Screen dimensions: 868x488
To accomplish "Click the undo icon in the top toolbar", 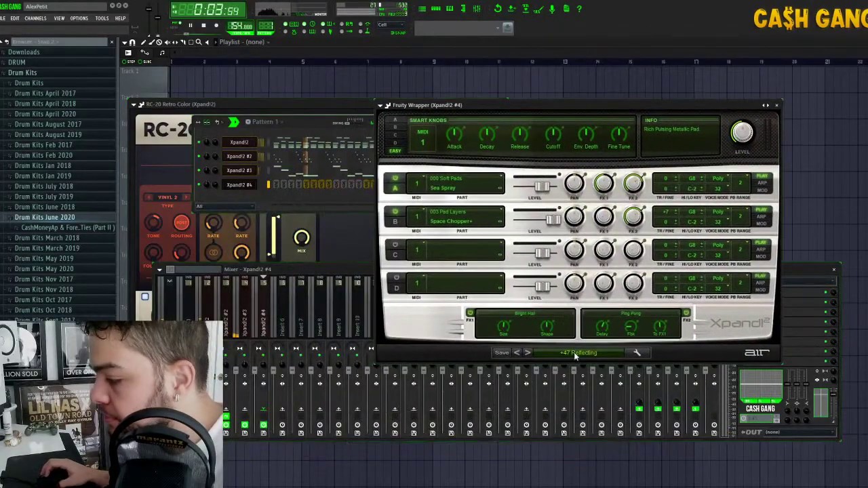I will [x=498, y=9].
